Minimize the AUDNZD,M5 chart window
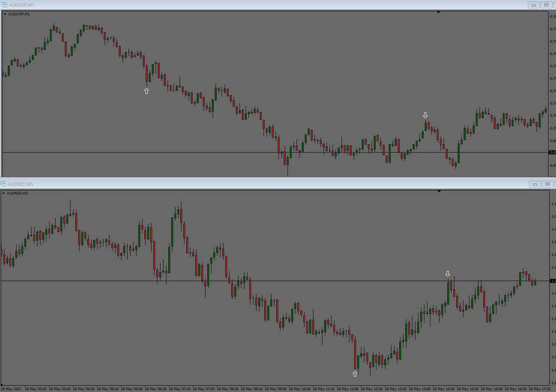556x392 pixels. (x=535, y=184)
